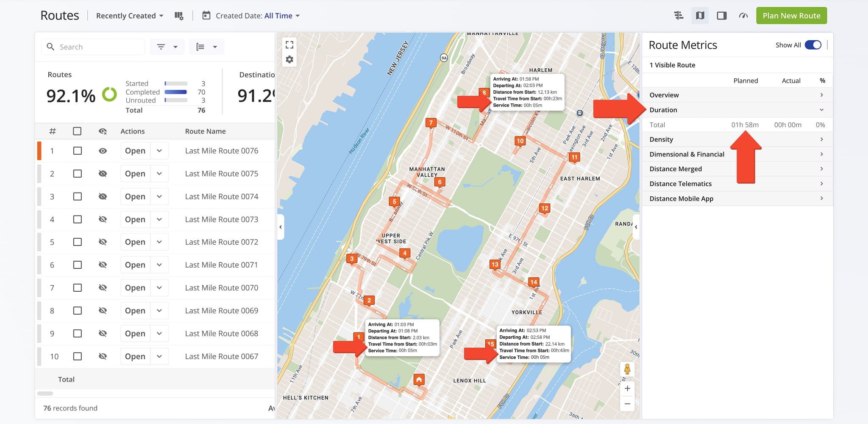The height and width of the screenshot is (424, 868).
Task: Expand the Density metrics section
Action: [x=737, y=139]
